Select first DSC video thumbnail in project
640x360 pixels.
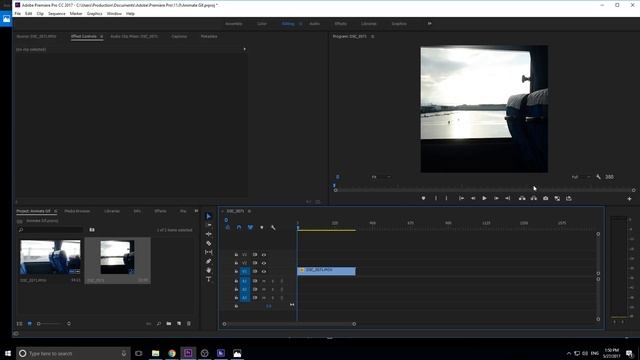51,257
